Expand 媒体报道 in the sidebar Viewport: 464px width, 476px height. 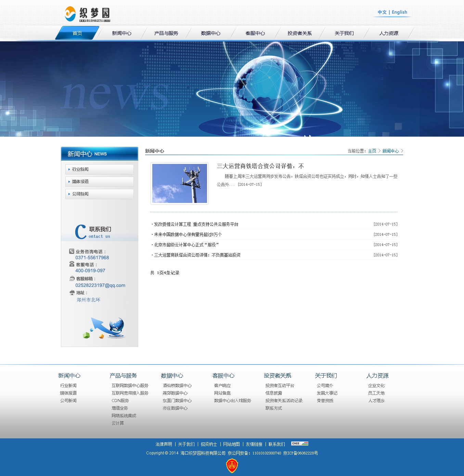100,182
